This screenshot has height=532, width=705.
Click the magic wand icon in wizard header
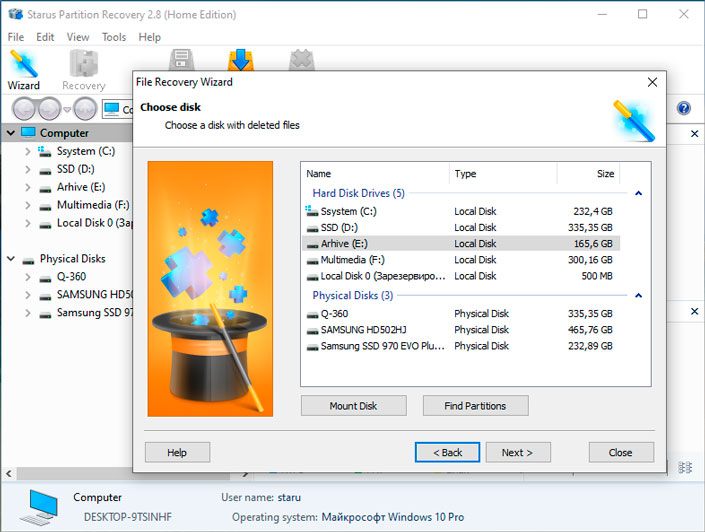coord(634,121)
